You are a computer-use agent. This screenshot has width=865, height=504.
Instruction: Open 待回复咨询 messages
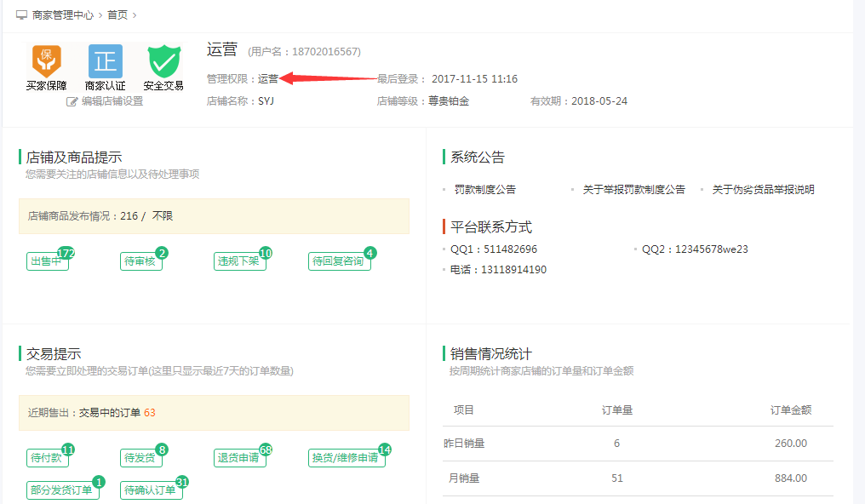click(338, 261)
